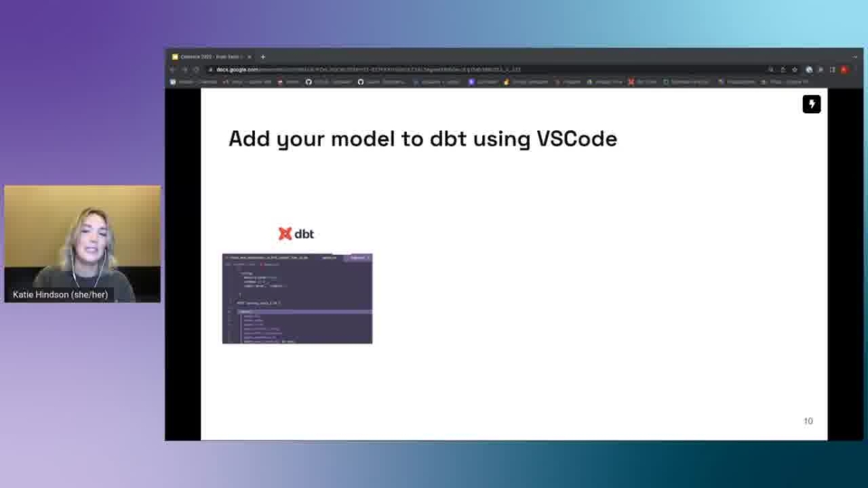The height and width of the screenshot is (488, 868).
Task: Click the dbt logo on the slide
Action: [297, 233]
